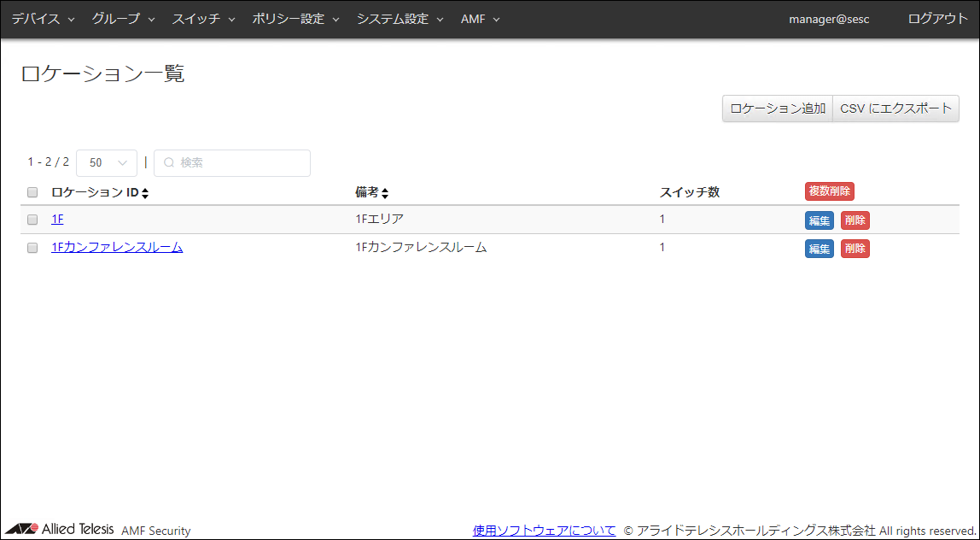Expand the デバイス menu
The width and height of the screenshot is (980, 540).
(43, 19)
